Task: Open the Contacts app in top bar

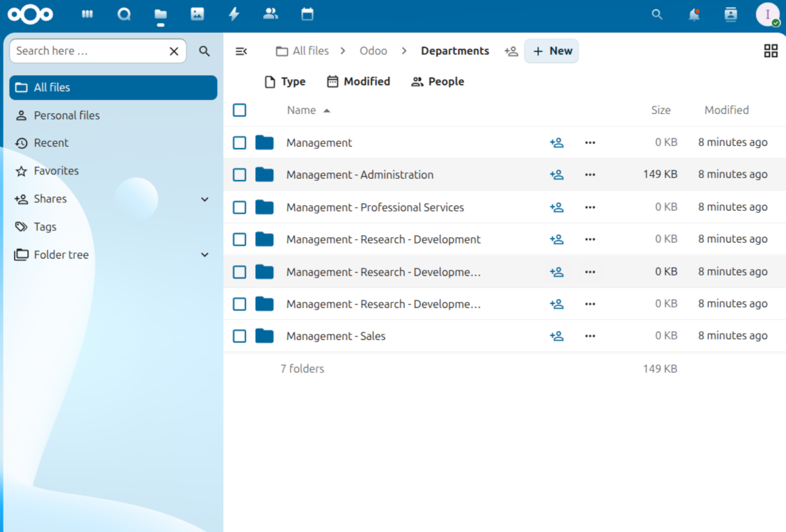Action: (x=271, y=14)
